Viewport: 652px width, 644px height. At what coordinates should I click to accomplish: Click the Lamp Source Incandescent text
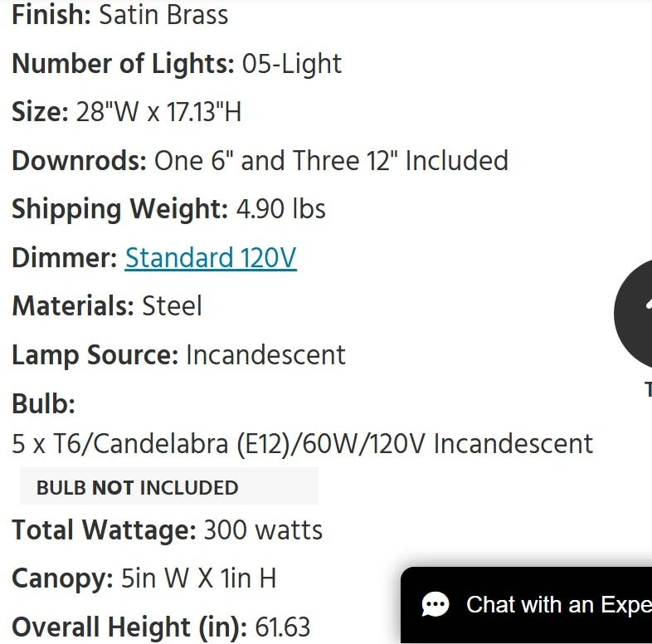(178, 355)
